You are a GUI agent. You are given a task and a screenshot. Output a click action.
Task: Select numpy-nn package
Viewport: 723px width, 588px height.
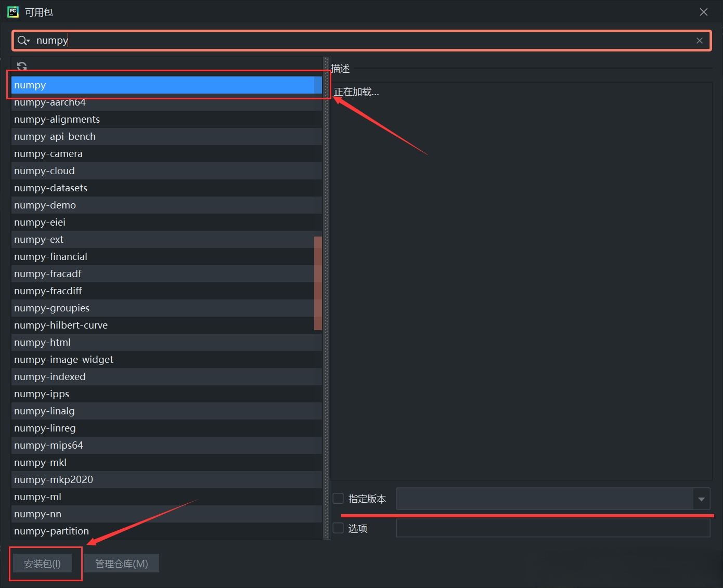(166, 514)
